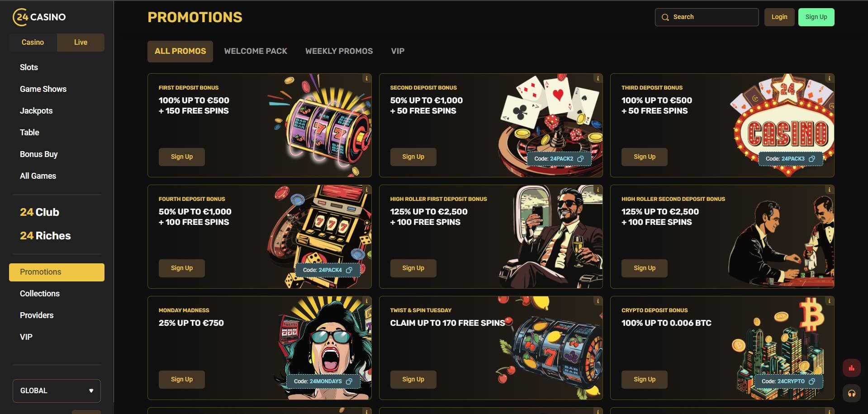Open info icon on Crypto Deposit Bonus card
868x414 pixels.
coord(829,301)
